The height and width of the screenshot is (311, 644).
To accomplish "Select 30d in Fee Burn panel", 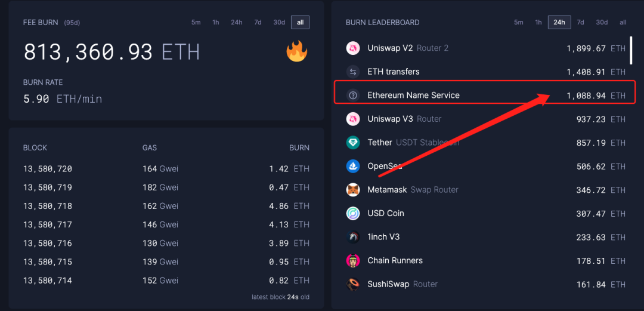I will pos(279,23).
